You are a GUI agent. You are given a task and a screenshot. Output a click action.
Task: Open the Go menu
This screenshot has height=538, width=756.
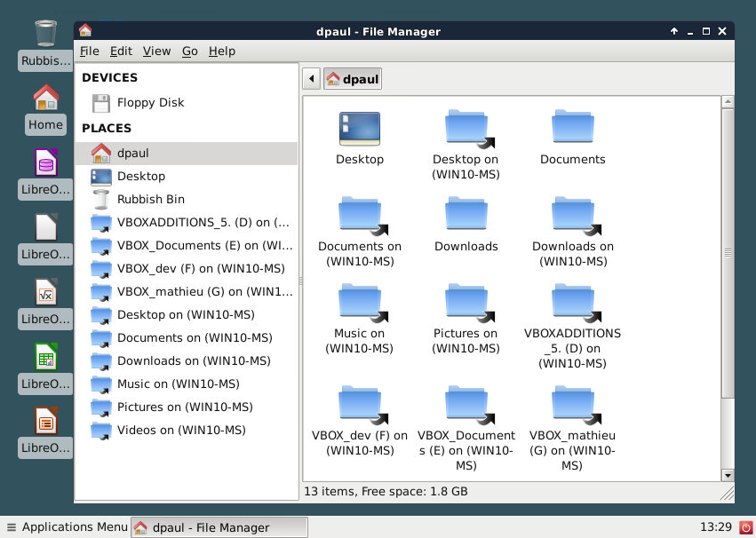click(x=189, y=51)
